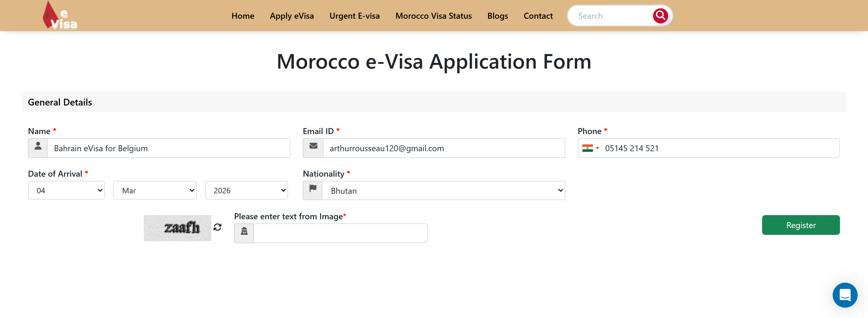Click the icon beside captcha text field
Viewport: 868px width, 318px height.
coord(244,233)
